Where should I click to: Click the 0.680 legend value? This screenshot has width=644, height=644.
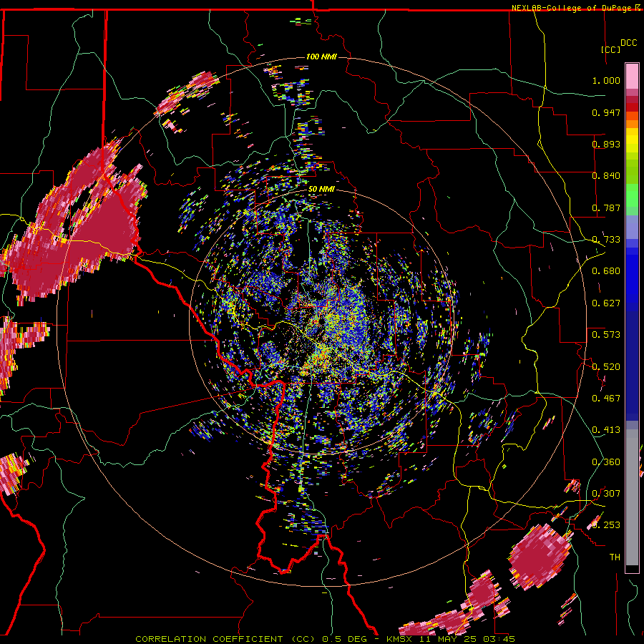(x=606, y=271)
